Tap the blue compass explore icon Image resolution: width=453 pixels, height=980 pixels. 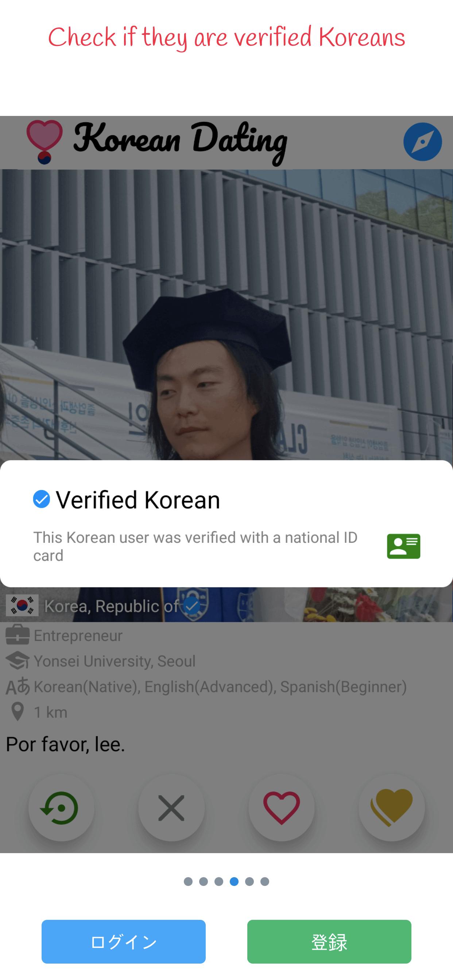coord(423,142)
